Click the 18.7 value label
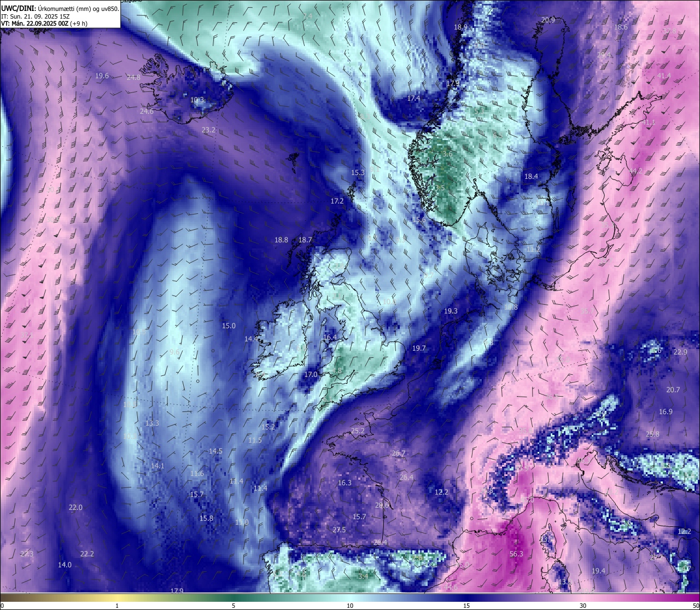 [x=305, y=240]
